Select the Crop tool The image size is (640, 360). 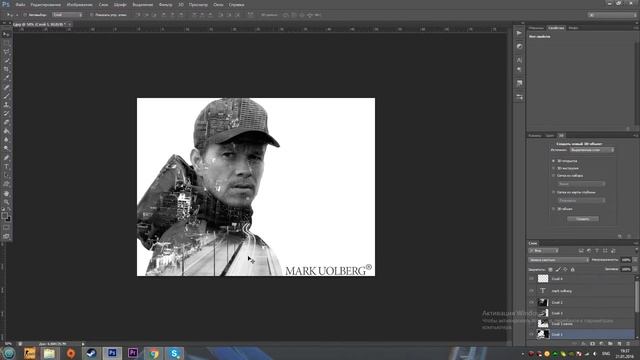[x=6, y=69]
